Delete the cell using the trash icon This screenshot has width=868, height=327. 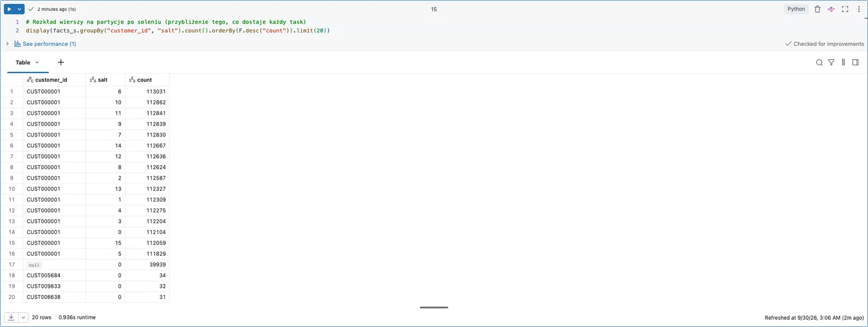(817, 9)
